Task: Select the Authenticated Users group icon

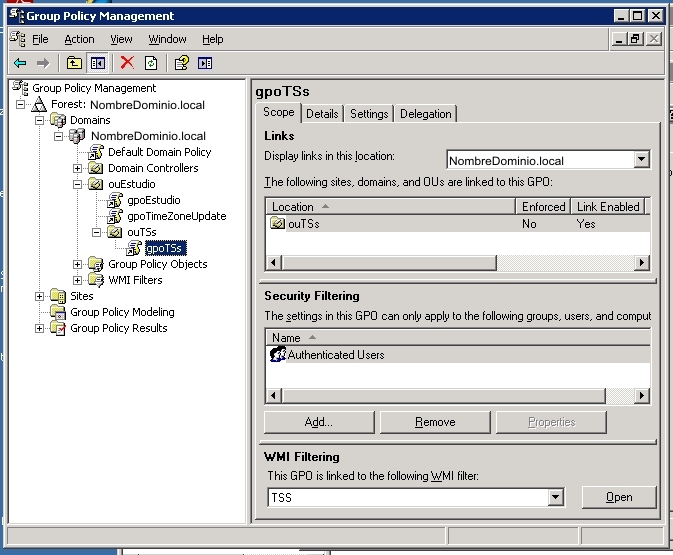Action: pos(278,355)
